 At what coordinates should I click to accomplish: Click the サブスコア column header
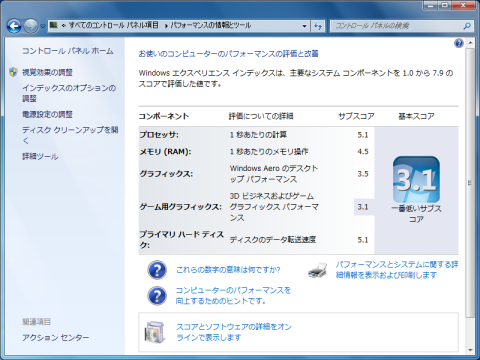tap(356, 116)
